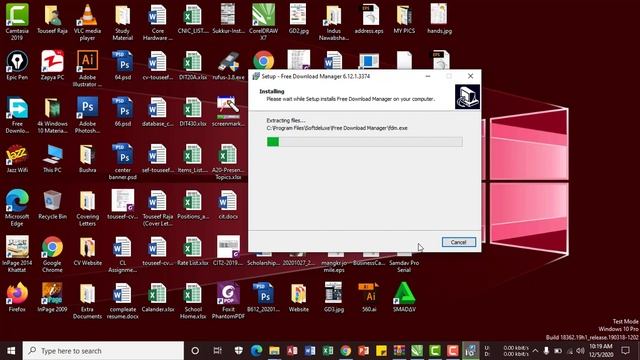Launch SMADAV antivirus shortcut
The height and width of the screenshot is (360, 640).
pos(404,297)
